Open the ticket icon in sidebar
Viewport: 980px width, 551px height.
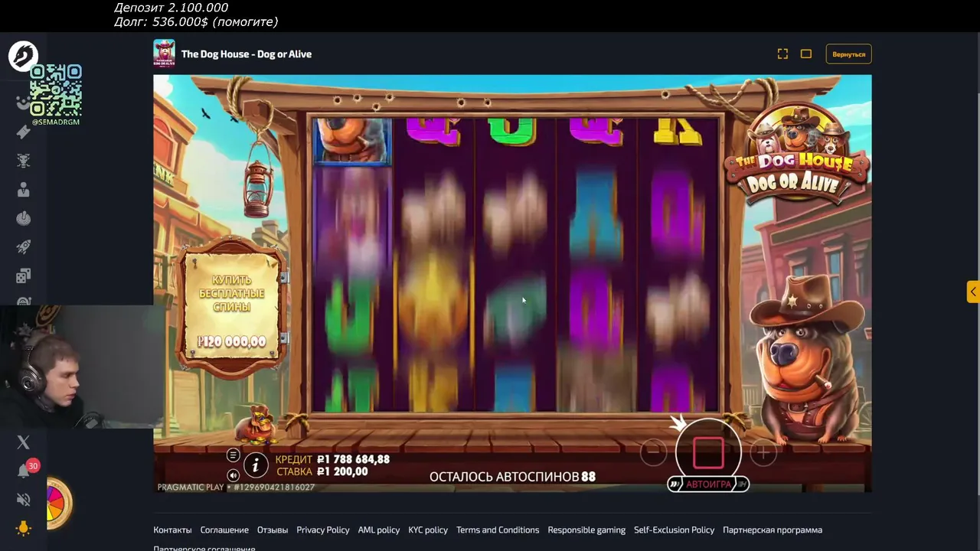pos(23,132)
